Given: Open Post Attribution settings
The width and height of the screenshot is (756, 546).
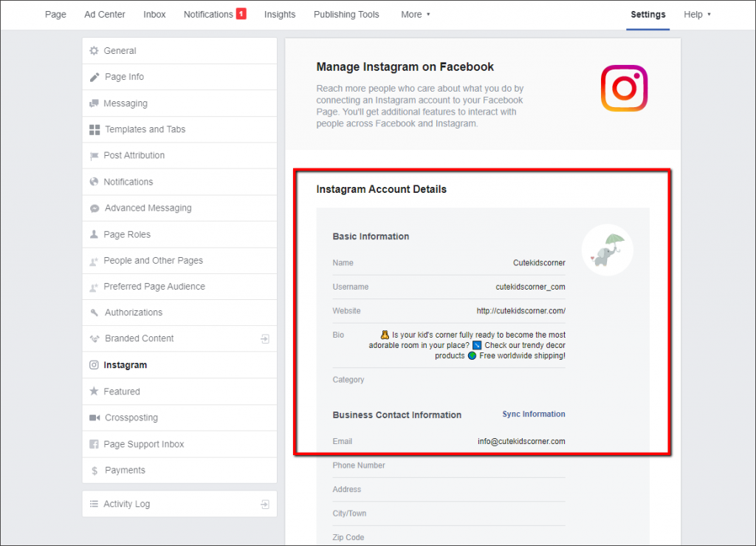Looking at the screenshot, I should [179, 156].
